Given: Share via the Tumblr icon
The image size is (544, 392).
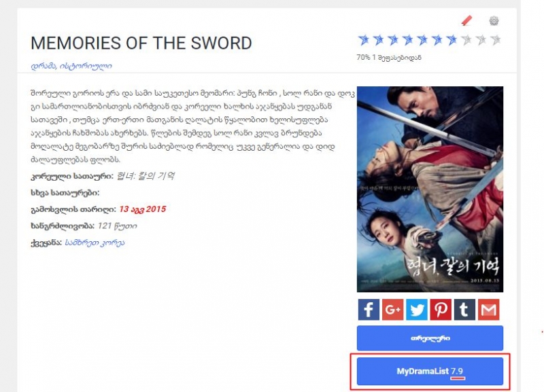Looking at the screenshot, I should click(464, 310).
